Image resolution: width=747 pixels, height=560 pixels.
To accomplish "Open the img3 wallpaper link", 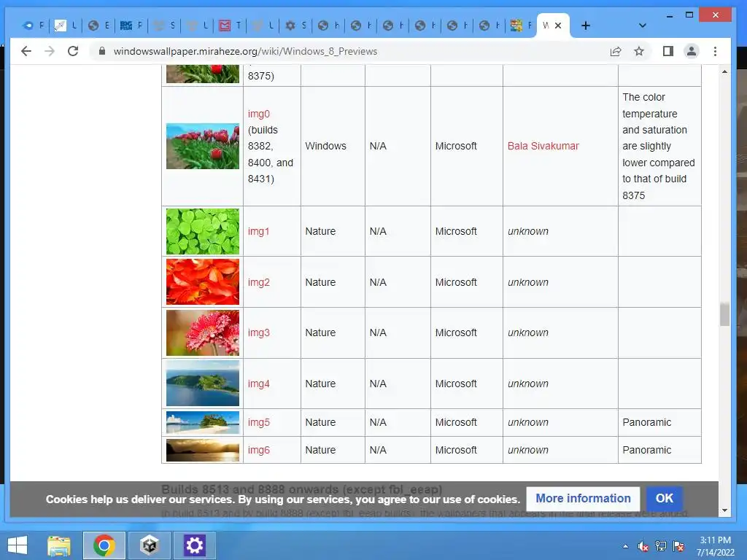I will coord(259,332).
